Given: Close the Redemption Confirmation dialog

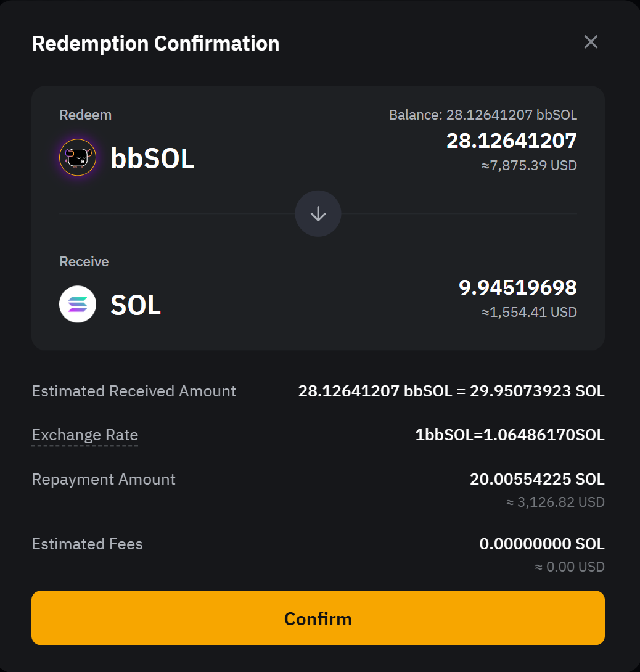Looking at the screenshot, I should (x=591, y=42).
